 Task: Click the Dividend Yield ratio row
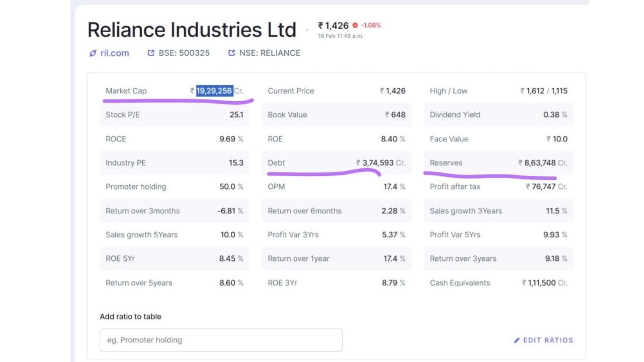498,115
